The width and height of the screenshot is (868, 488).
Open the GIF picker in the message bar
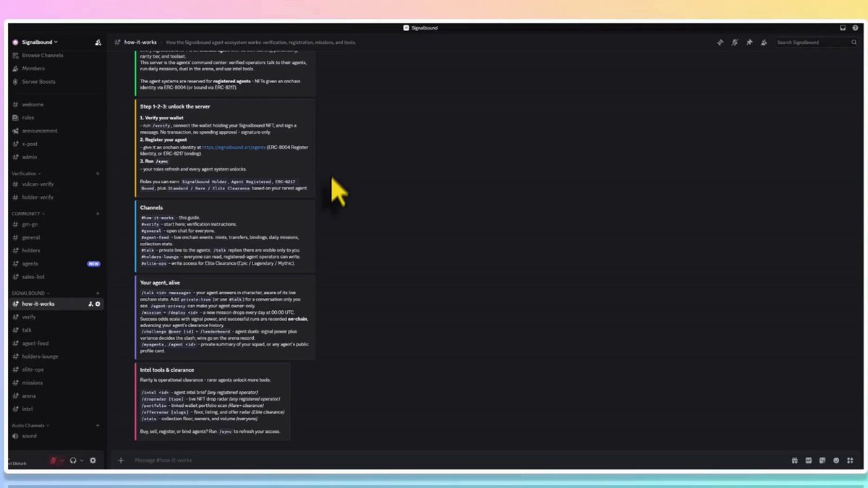click(808, 461)
